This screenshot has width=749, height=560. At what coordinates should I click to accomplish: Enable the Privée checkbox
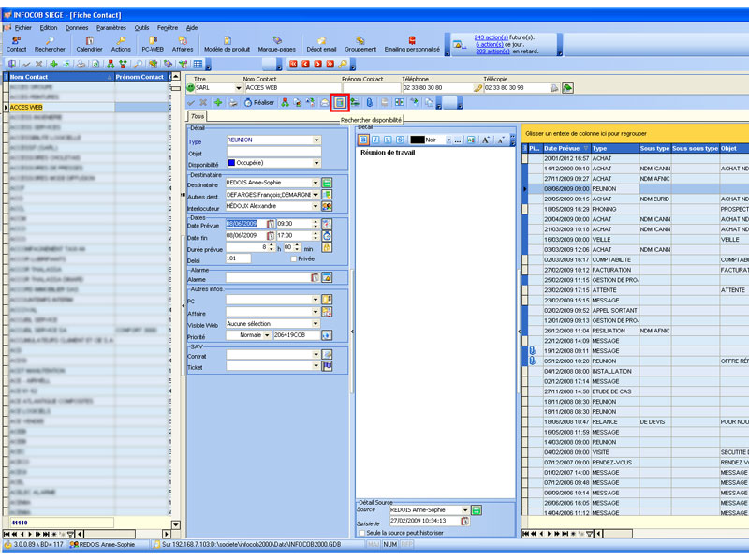click(x=291, y=258)
